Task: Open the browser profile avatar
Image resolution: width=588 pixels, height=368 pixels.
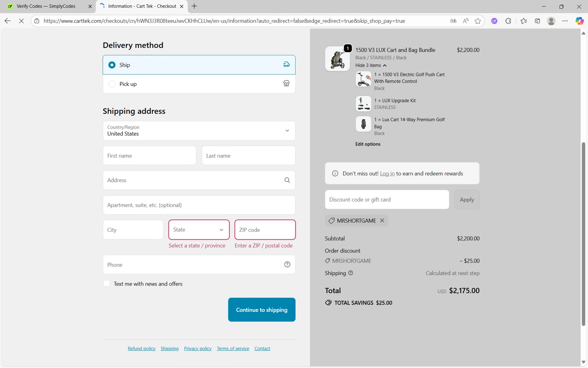Action: tap(551, 21)
